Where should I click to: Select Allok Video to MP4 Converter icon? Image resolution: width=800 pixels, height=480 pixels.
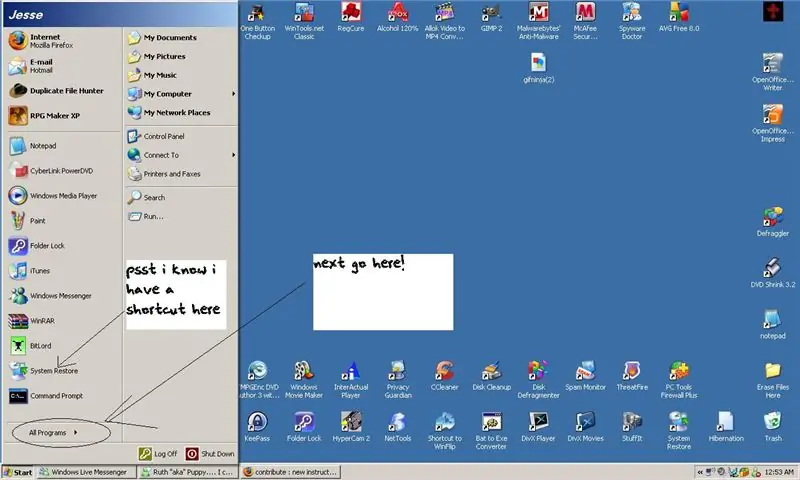point(444,21)
